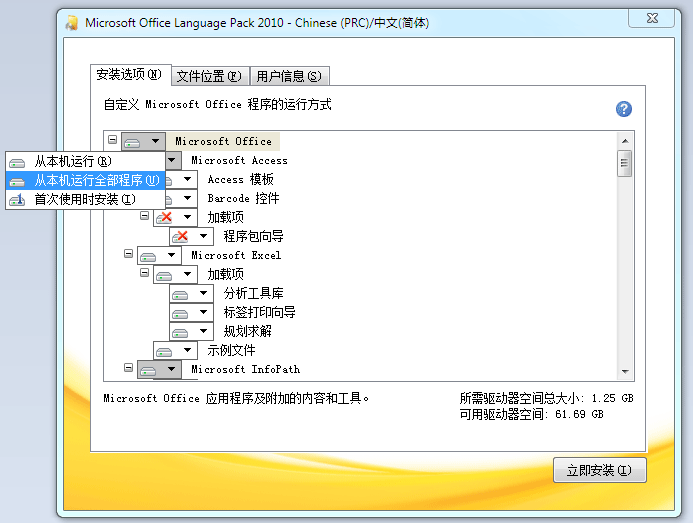Select Microsoft InfoPath tree label
Screen dimensions: 693x523
(x=245, y=369)
